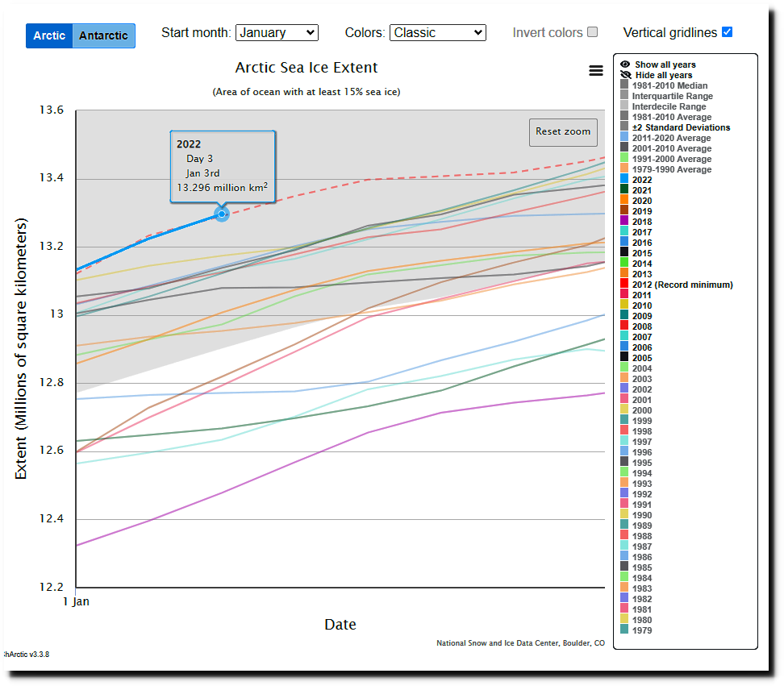Click the 1995 legend label
The height and width of the screenshot is (686, 784).
642,464
